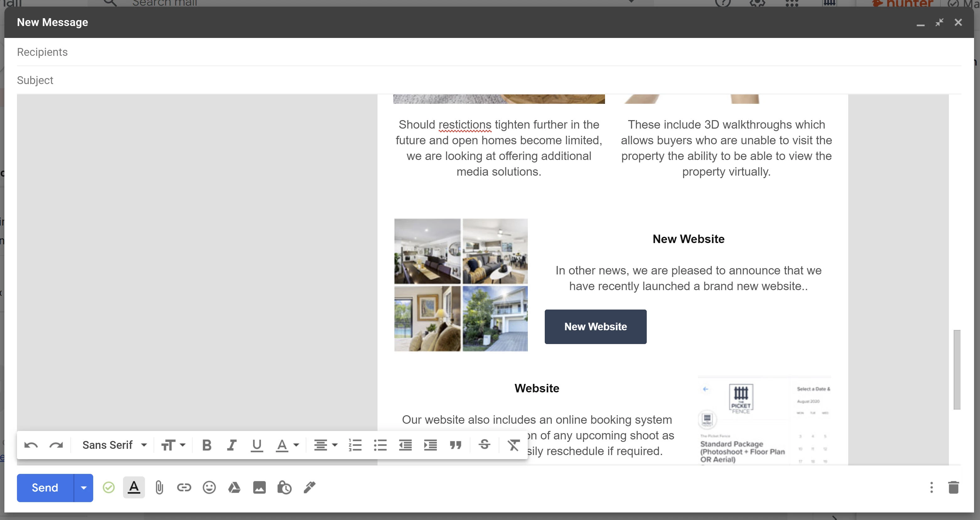Open the emoji picker
The height and width of the screenshot is (520, 980).
point(209,487)
